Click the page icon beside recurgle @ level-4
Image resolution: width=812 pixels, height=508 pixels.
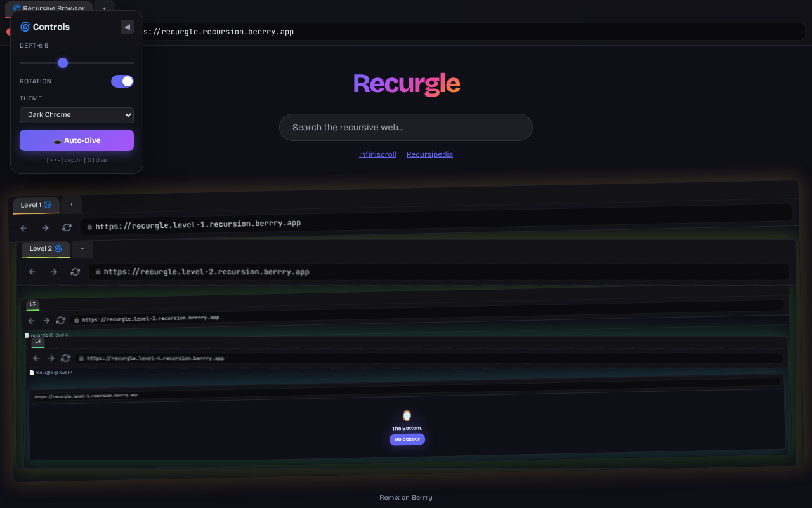32,373
